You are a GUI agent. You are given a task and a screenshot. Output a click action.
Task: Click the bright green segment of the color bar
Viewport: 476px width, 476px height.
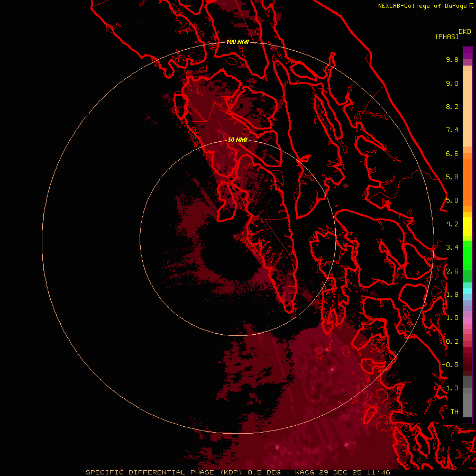coord(467,255)
